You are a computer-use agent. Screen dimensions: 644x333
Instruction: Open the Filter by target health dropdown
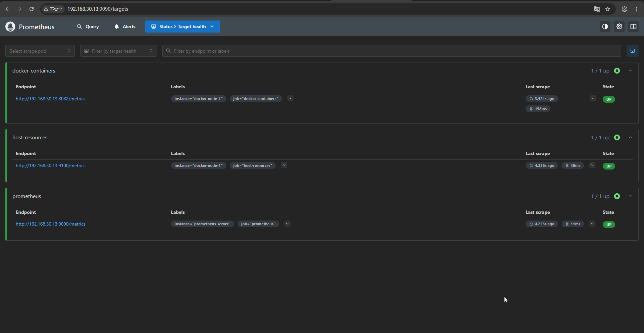[x=118, y=51]
